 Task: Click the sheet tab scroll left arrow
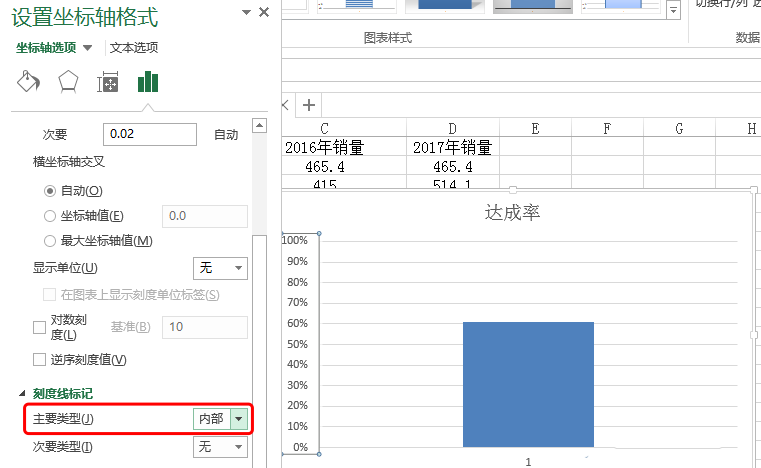285,105
